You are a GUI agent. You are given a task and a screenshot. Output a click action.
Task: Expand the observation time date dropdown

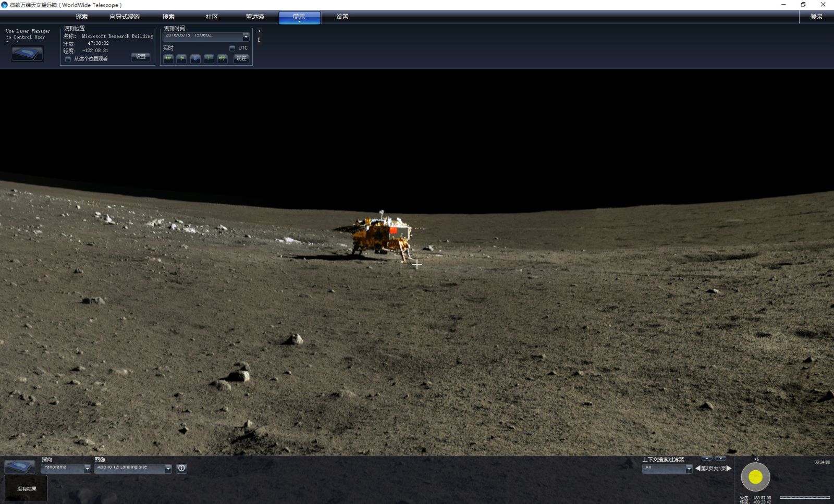point(246,36)
